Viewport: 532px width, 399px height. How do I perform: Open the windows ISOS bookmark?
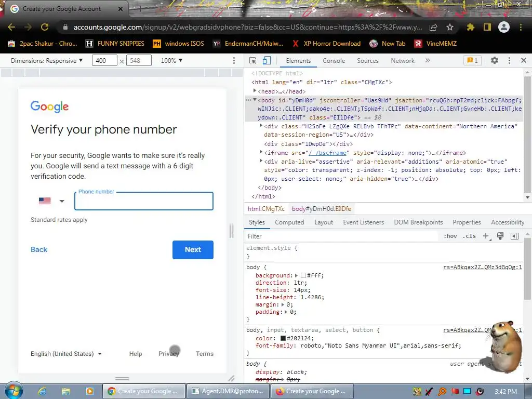coord(178,44)
